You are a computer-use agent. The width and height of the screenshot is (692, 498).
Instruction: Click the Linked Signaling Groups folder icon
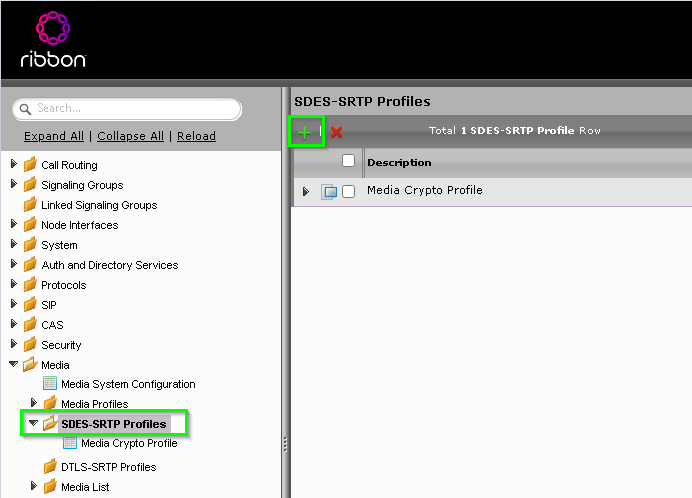pyautogui.click(x=30, y=204)
